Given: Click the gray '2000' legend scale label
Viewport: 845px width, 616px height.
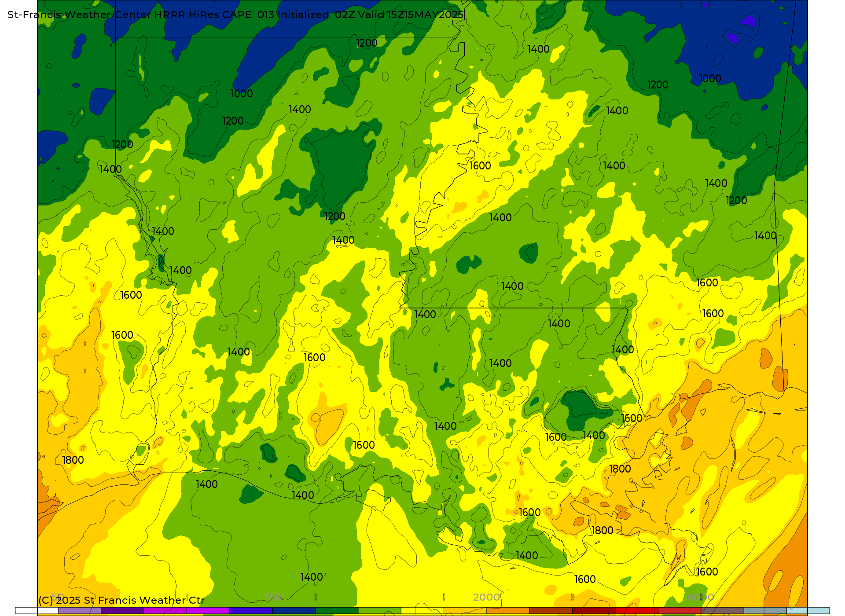Looking at the screenshot, I should click(x=486, y=597).
